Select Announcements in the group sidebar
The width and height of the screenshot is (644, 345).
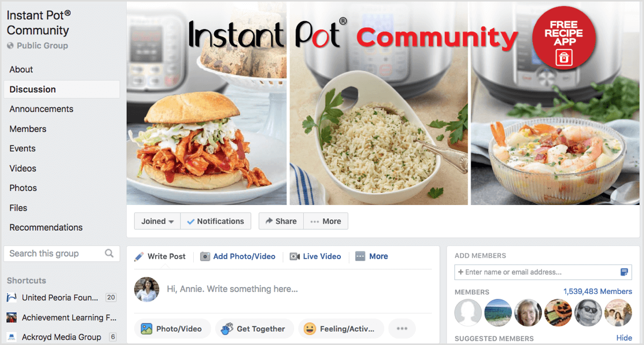(x=41, y=109)
